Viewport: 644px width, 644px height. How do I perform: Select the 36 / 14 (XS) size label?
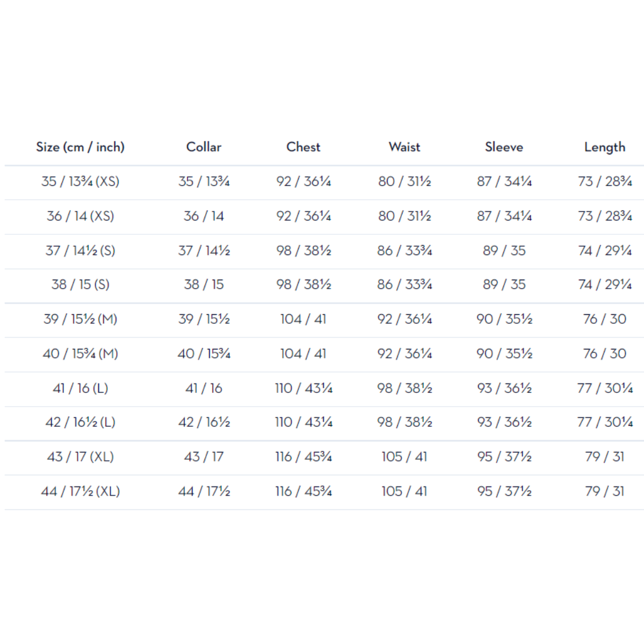tap(80, 216)
